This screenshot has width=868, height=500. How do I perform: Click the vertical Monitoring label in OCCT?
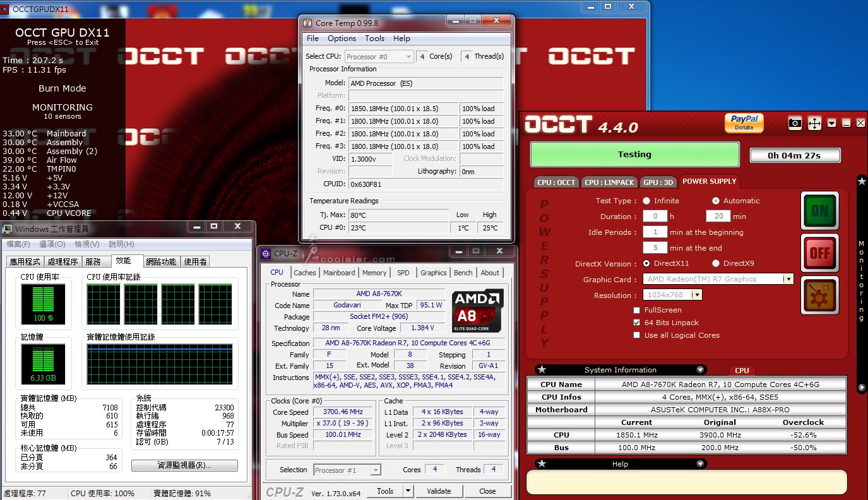pyautogui.click(x=861, y=281)
